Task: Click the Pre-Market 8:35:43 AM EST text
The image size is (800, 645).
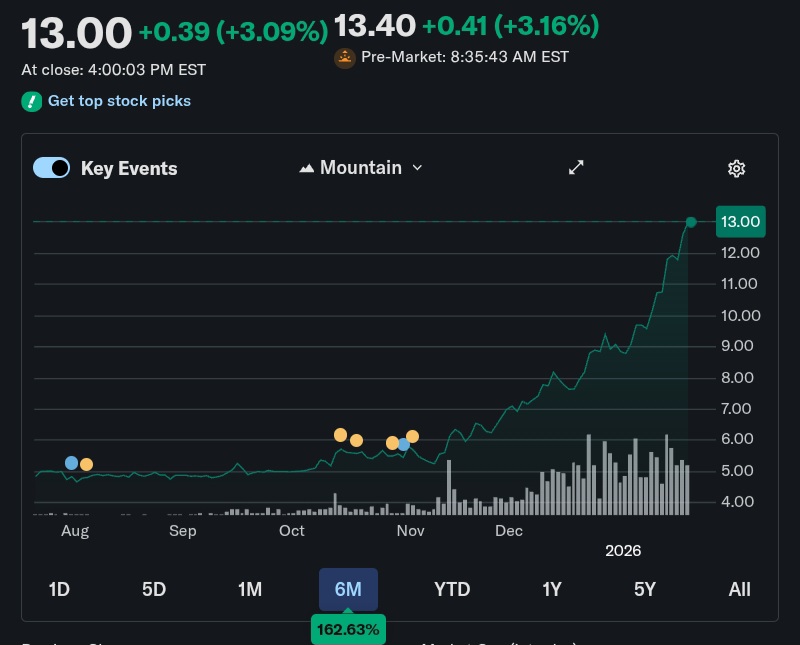Action: click(465, 57)
